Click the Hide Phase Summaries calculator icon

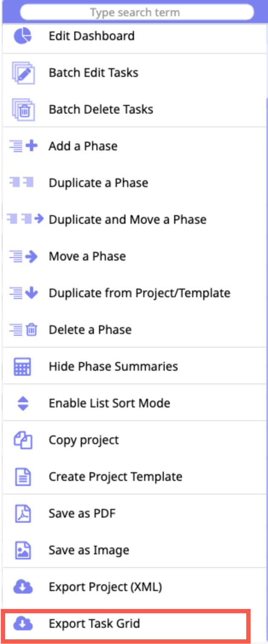point(23,366)
